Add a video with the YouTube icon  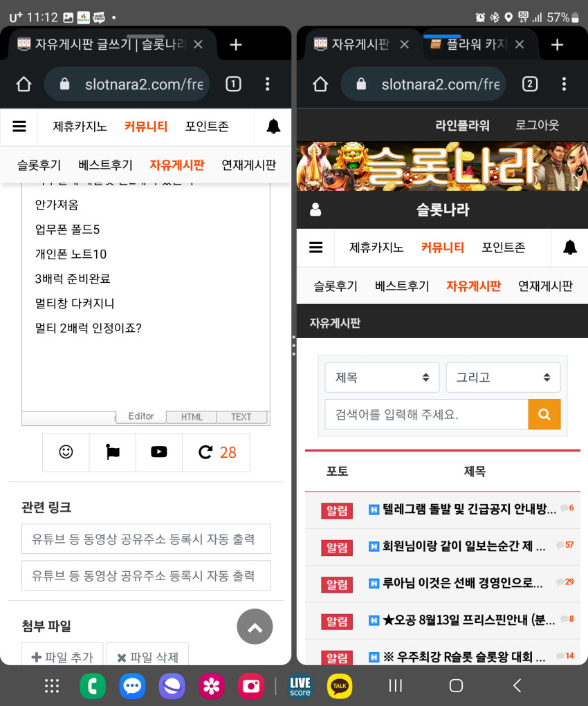[x=159, y=452]
